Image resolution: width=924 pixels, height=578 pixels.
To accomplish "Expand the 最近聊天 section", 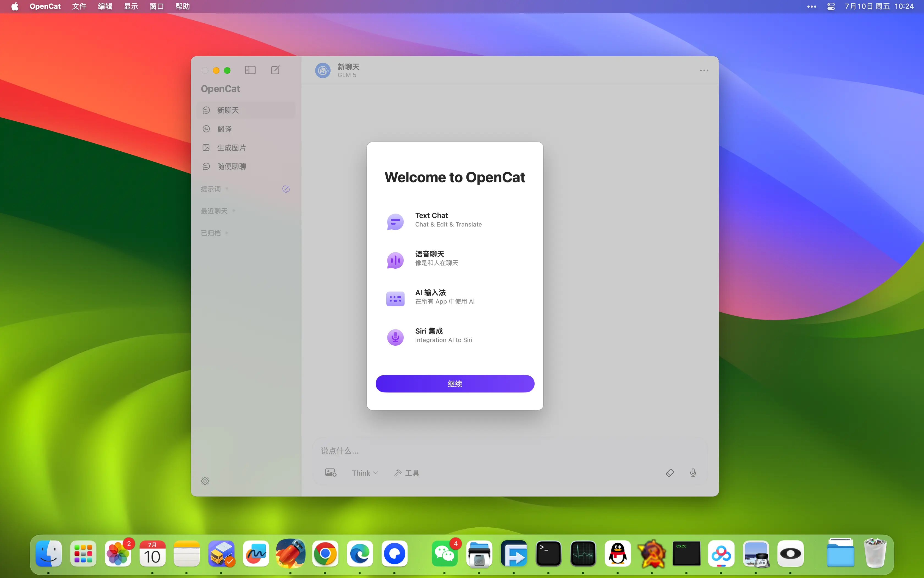I will point(218,211).
